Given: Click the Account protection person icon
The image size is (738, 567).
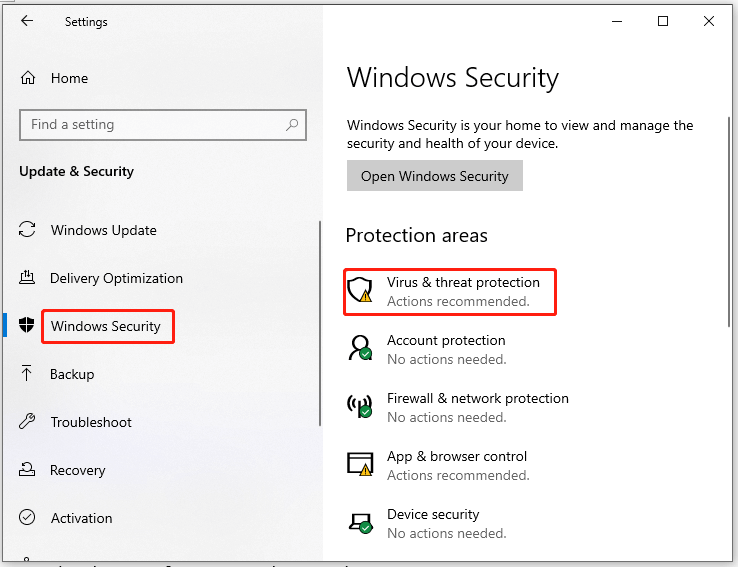Looking at the screenshot, I should click(360, 349).
